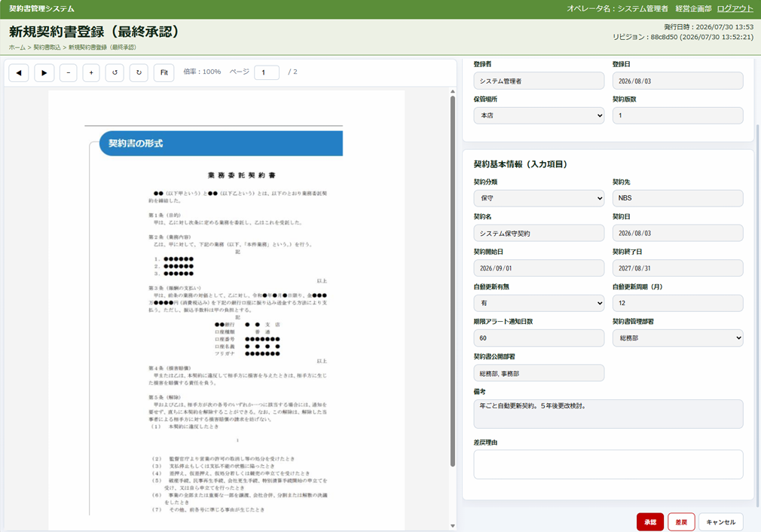Open the 自動更新有無 dropdown showing 有
Viewport: 761px width, 532px height.
539,303
